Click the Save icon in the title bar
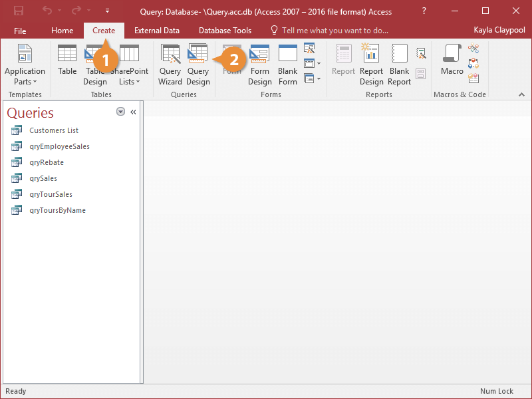This screenshot has height=399, width=532. point(19,11)
